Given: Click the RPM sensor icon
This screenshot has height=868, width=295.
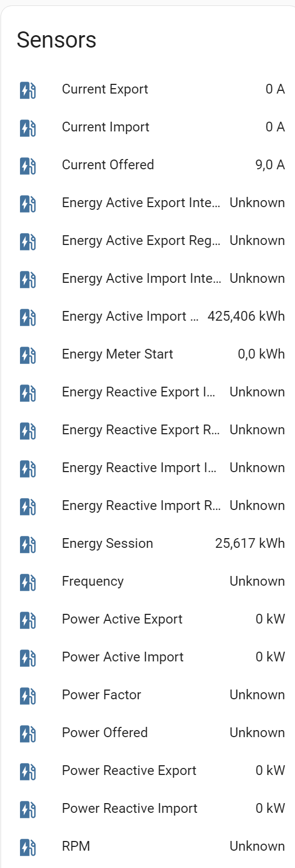Looking at the screenshot, I should point(28,846).
